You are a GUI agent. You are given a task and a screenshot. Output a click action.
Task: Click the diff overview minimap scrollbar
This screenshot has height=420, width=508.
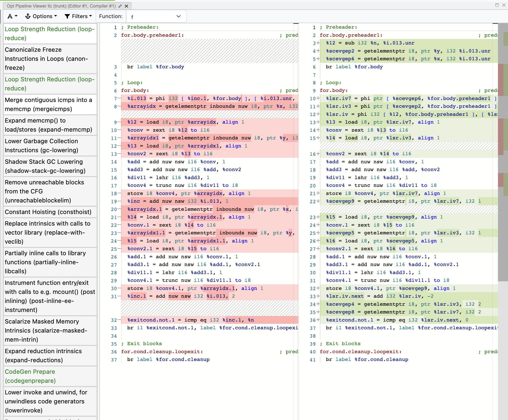click(x=503, y=152)
